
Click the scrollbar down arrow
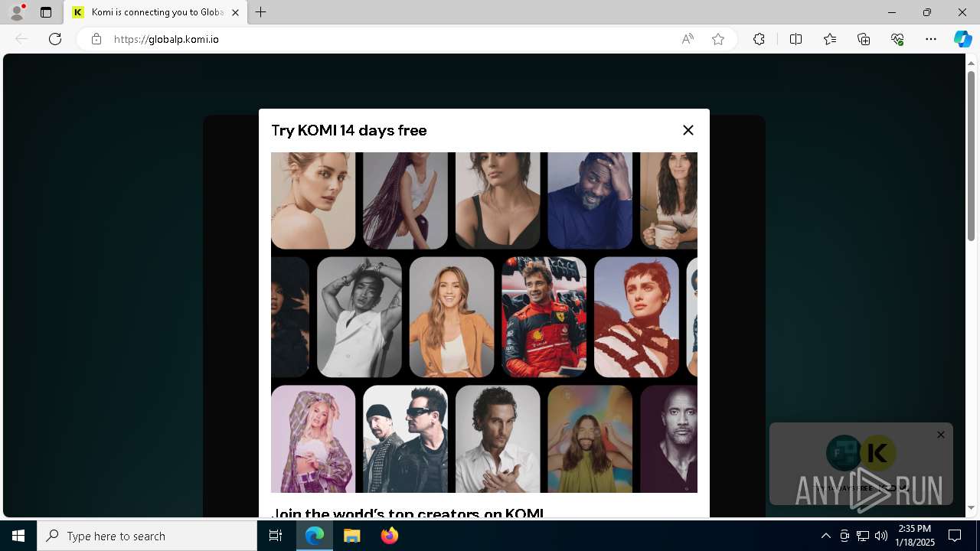point(972,508)
